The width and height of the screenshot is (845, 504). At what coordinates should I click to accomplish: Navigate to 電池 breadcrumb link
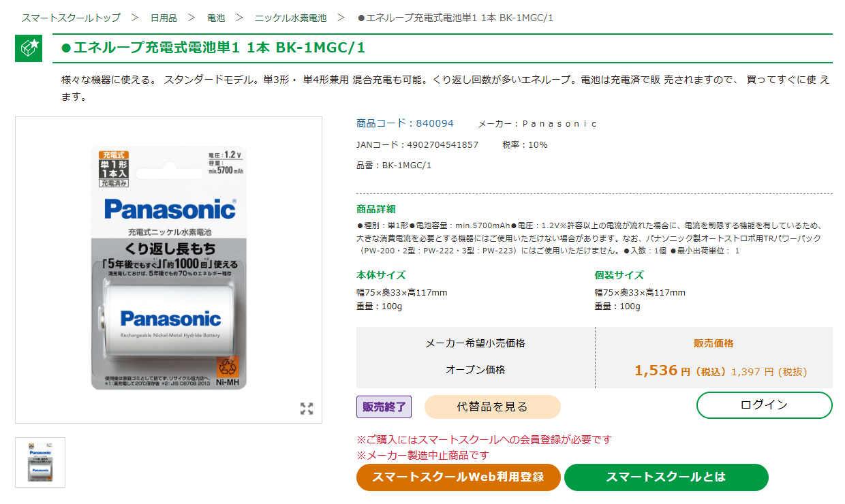pos(216,17)
